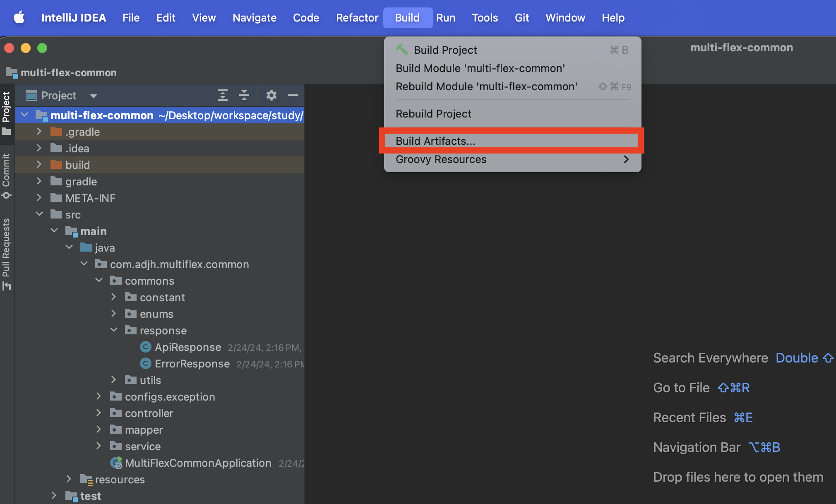Open the Commit tool window sidebar tab
Viewport: 836px width, 504px height.
[6, 175]
